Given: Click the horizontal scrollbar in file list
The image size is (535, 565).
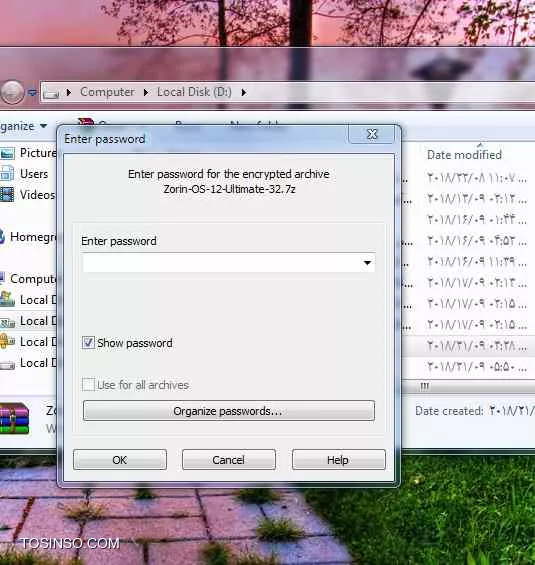Looking at the screenshot, I should coord(468,387).
